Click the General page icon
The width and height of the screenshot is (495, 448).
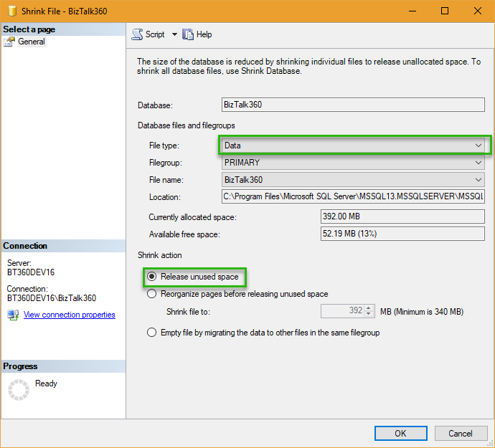click(9, 42)
